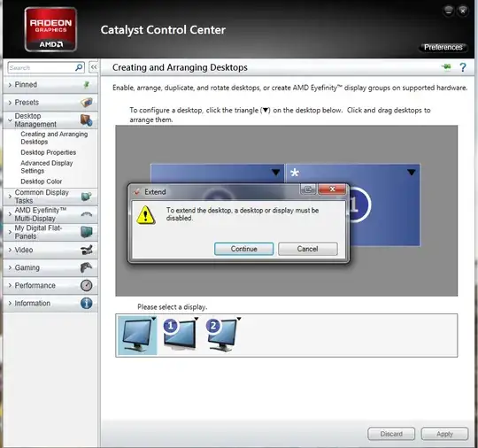Click Continue in the Extend dialog
The width and height of the screenshot is (478, 448).
tap(244, 249)
